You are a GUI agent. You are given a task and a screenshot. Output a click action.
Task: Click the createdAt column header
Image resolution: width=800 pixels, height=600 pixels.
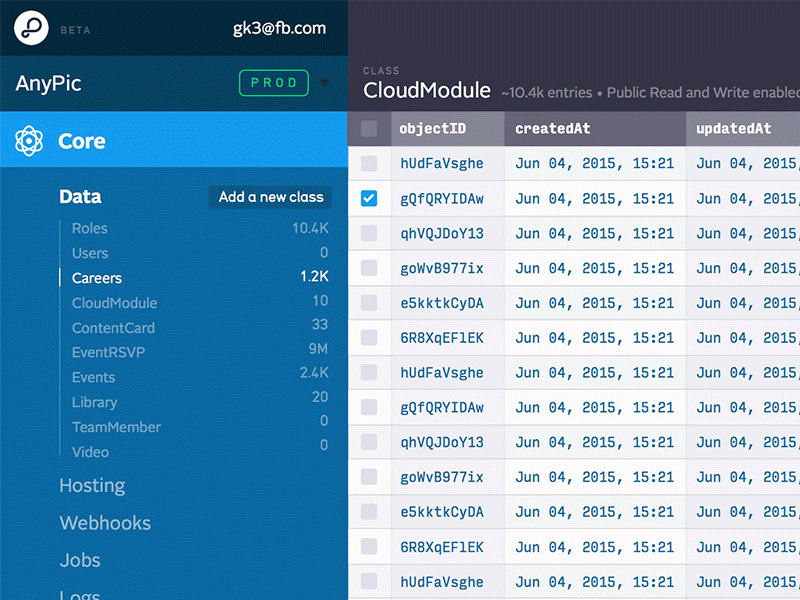(595, 129)
